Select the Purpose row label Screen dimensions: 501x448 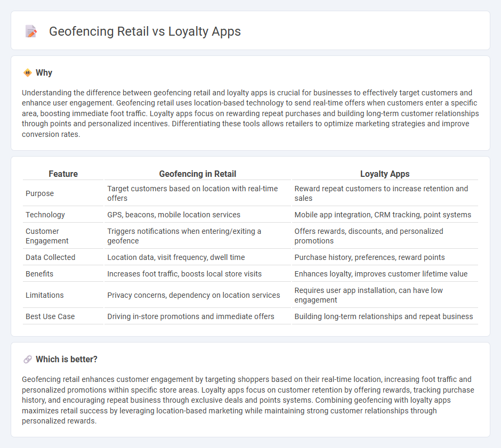39,193
